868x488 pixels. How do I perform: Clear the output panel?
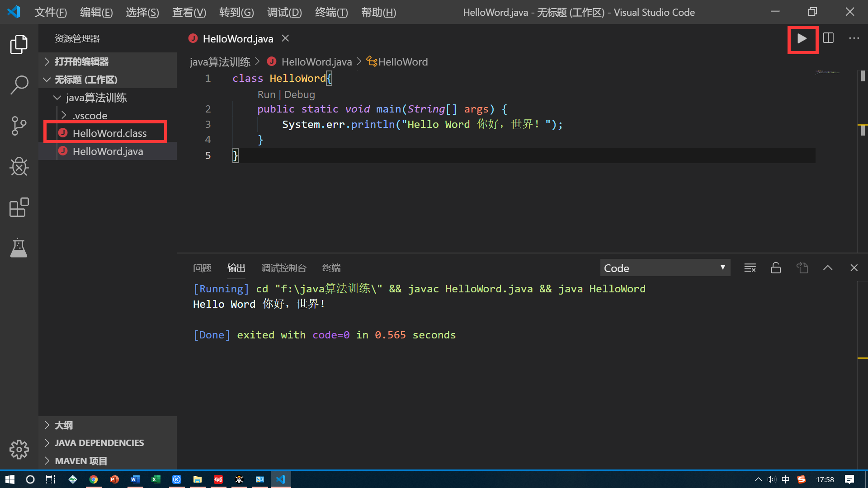coord(750,268)
